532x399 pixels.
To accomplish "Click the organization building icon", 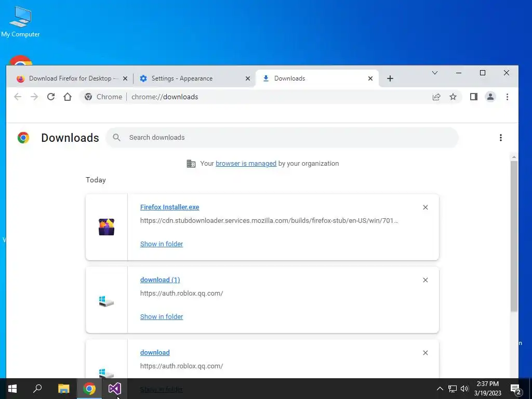I will 191,164.
